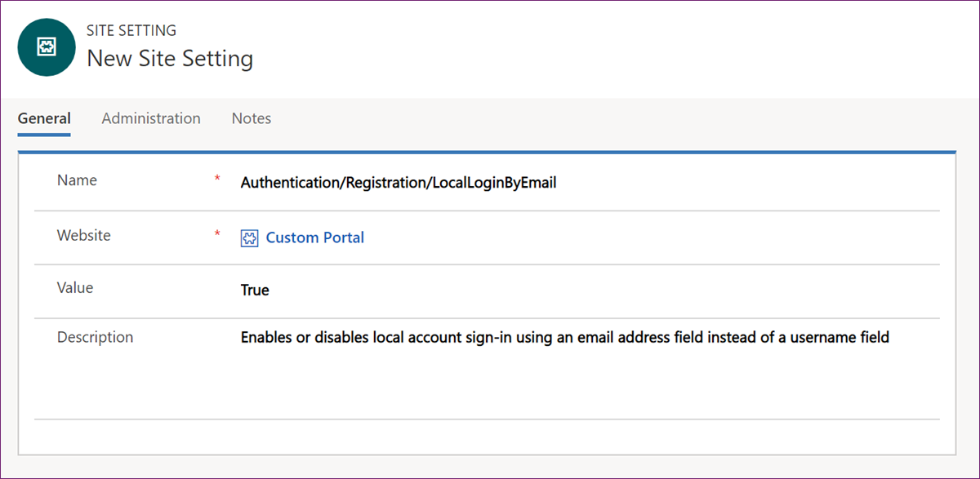This screenshot has width=980, height=479.
Task: Click the red required asterisk beside Name
Action: tap(217, 180)
